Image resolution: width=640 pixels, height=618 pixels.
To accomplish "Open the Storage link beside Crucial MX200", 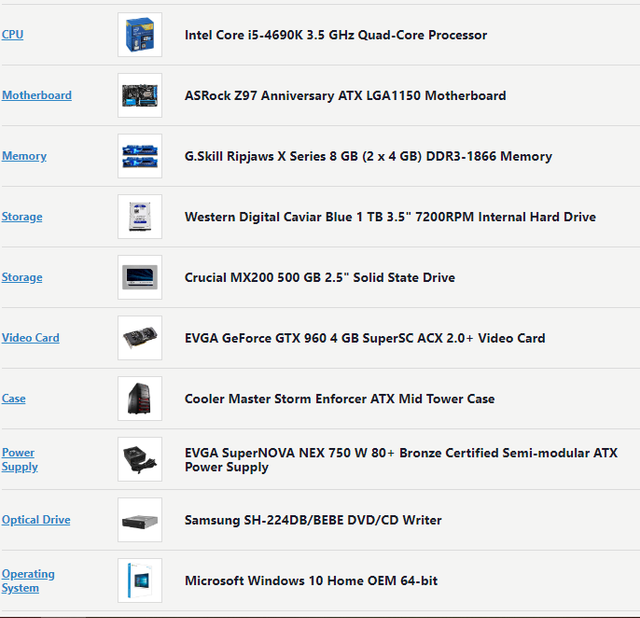I will click(22, 277).
